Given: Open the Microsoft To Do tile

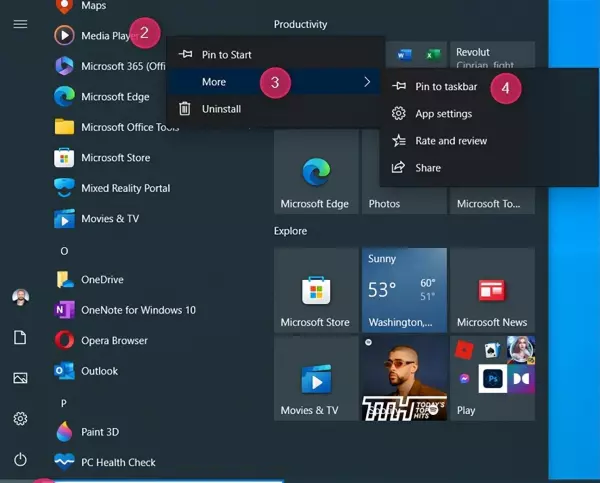Looking at the screenshot, I should coord(492,201).
